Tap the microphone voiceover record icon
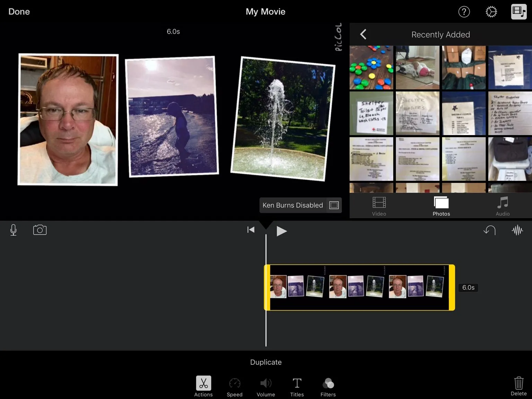Image resolution: width=532 pixels, height=399 pixels. (x=14, y=230)
